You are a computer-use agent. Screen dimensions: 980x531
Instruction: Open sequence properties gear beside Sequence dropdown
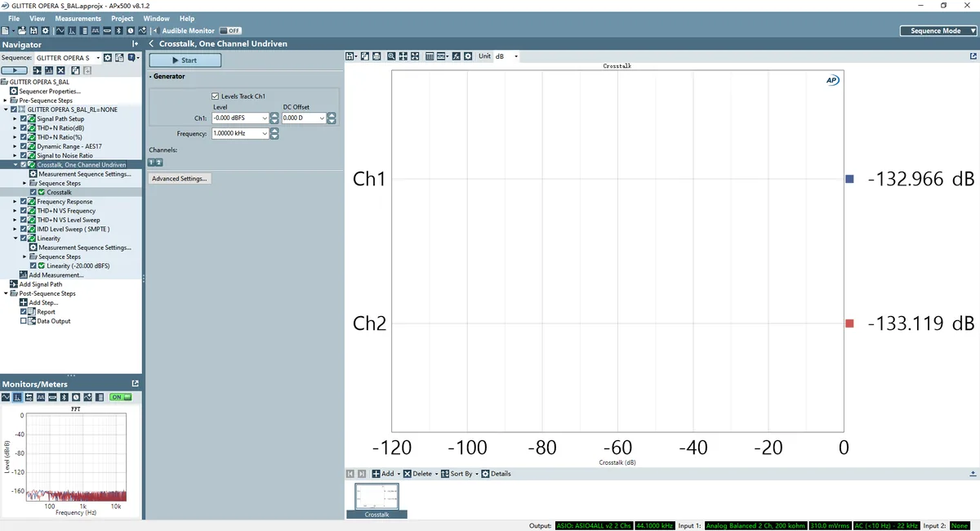[x=108, y=58]
